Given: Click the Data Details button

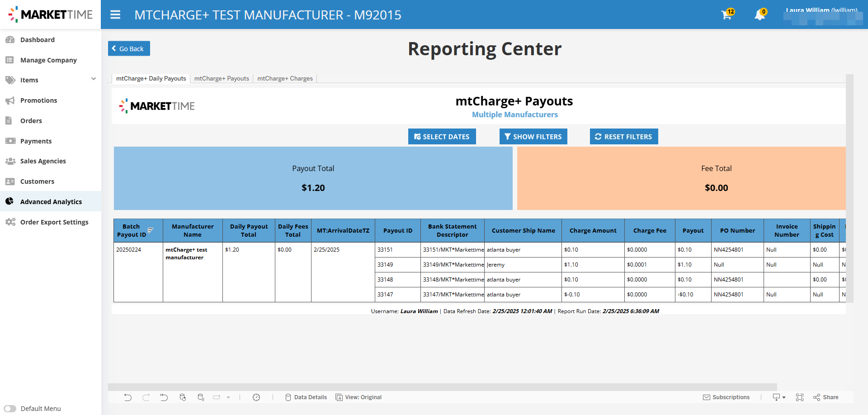Looking at the screenshot, I should [x=306, y=397].
